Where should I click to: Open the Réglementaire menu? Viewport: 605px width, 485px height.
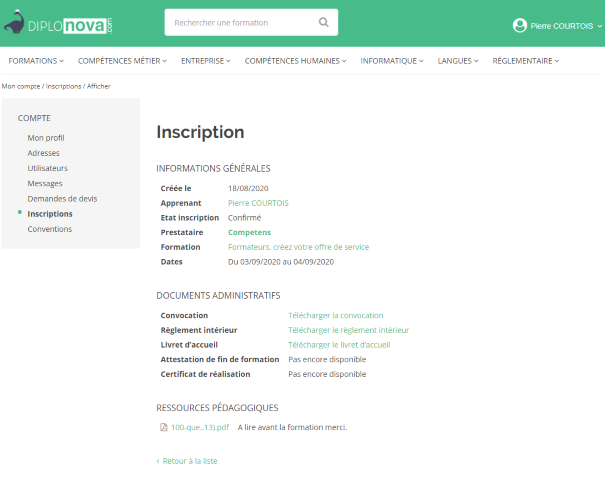coord(525,61)
